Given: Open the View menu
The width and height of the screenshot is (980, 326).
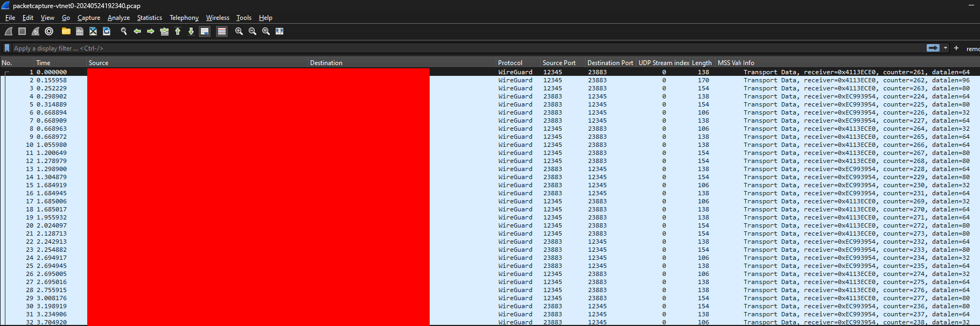Looking at the screenshot, I should click(x=47, y=18).
